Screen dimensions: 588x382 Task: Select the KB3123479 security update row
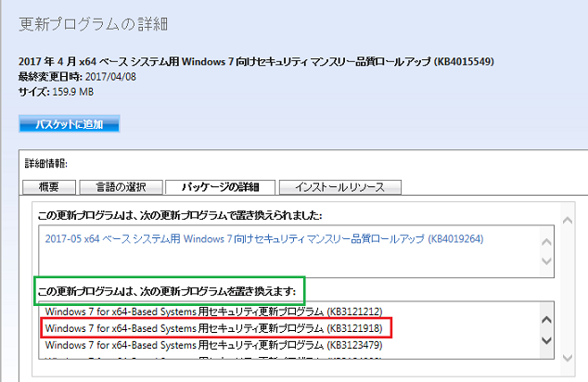[213, 345]
